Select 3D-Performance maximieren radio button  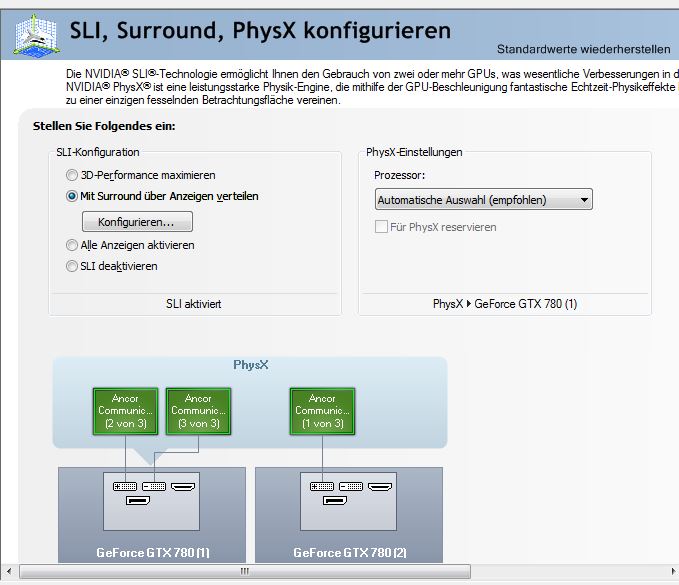point(72,175)
